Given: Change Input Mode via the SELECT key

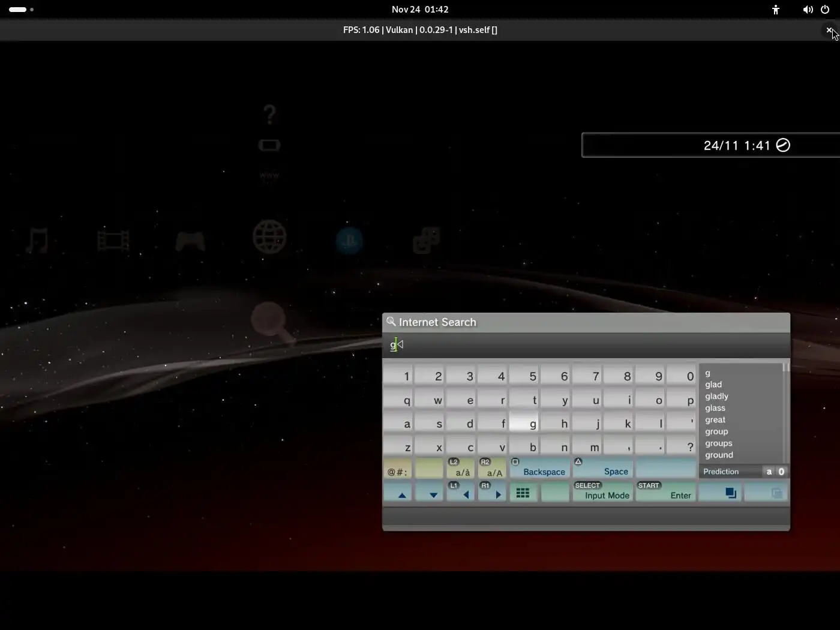Looking at the screenshot, I should click(602, 493).
